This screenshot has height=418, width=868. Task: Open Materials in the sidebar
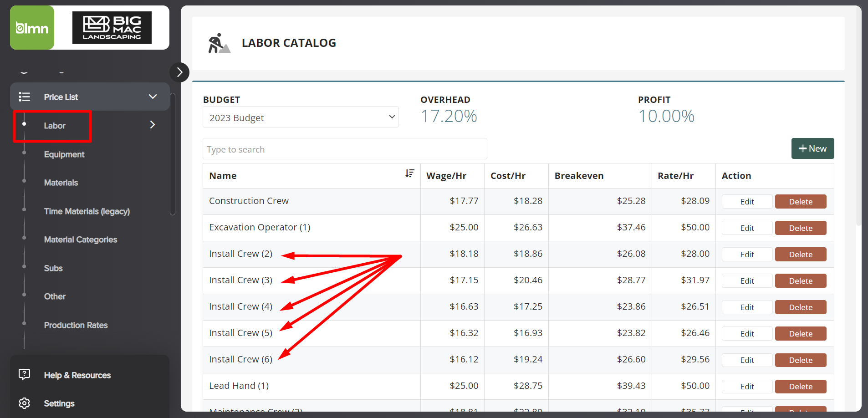coord(61,183)
